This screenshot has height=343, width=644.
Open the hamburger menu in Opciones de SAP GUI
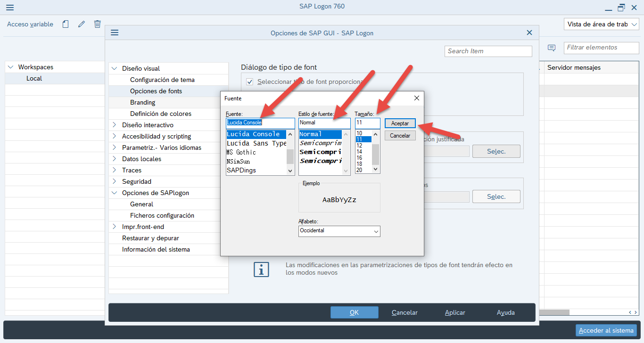point(115,33)
